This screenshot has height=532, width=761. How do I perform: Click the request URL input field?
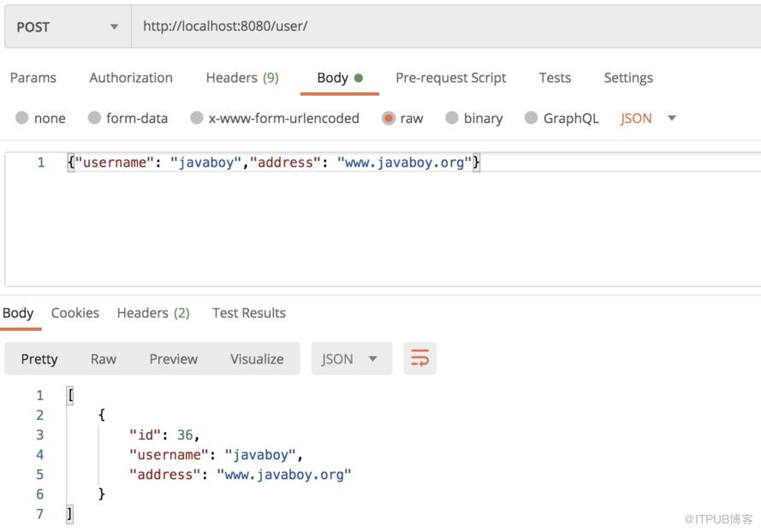[446, 27]
